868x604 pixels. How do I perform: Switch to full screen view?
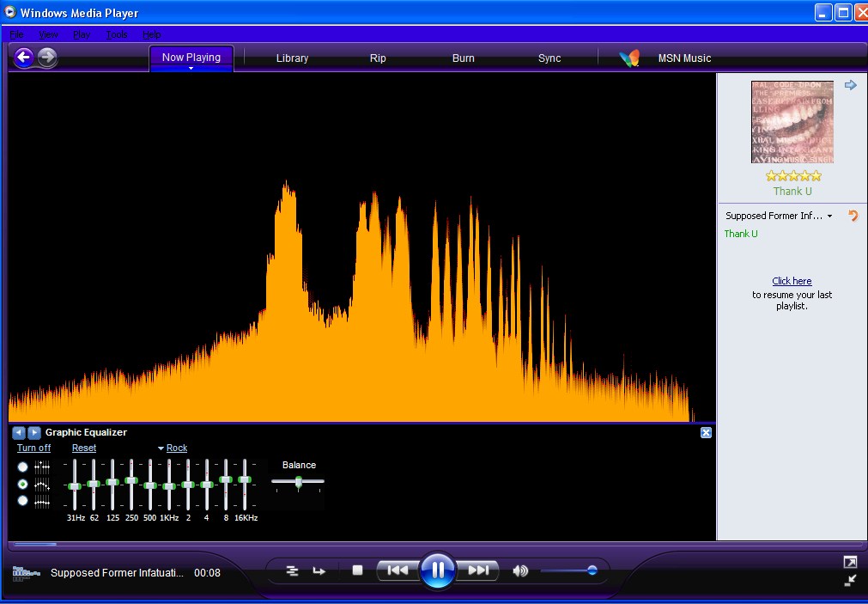(849, 562)
